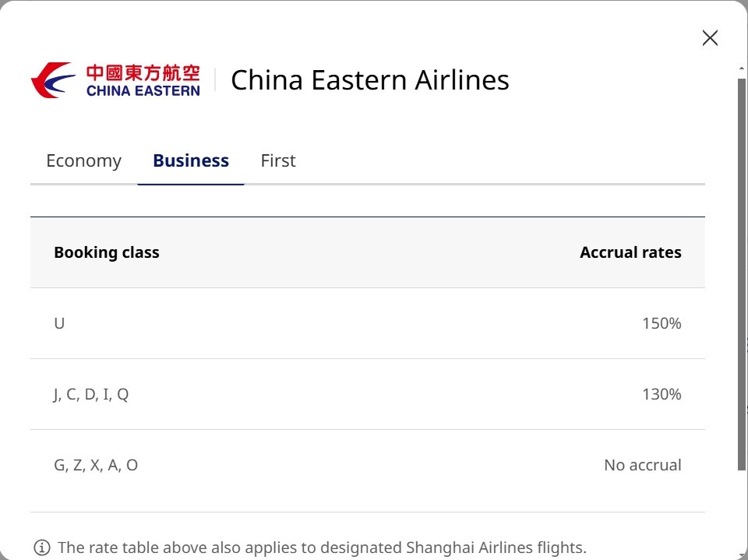Image resolution: width=748 pixels, height=560 pixels.
Task: Click the Accrual rates column header
Action: point(630,252)
